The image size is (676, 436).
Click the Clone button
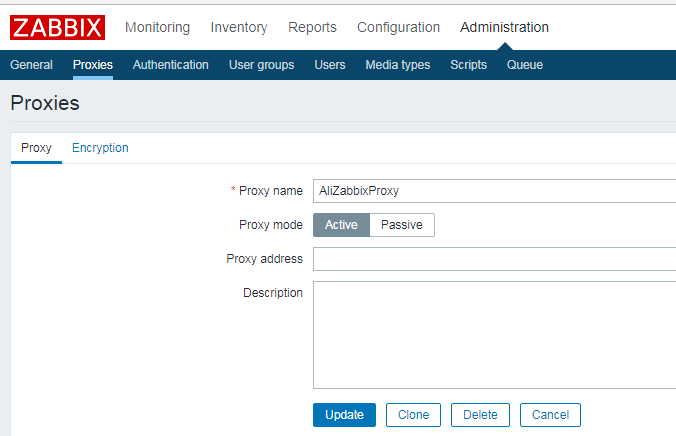tap(413, 415)
